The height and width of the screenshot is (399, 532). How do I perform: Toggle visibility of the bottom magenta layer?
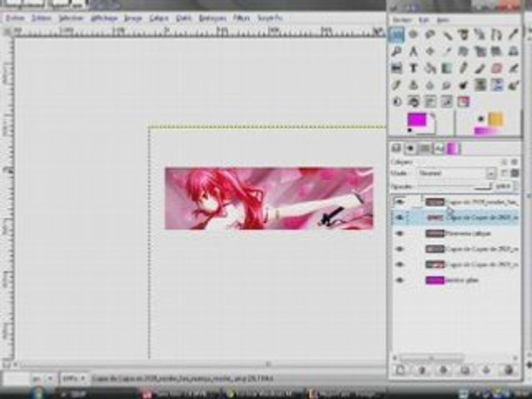click(x=400, y=280)
